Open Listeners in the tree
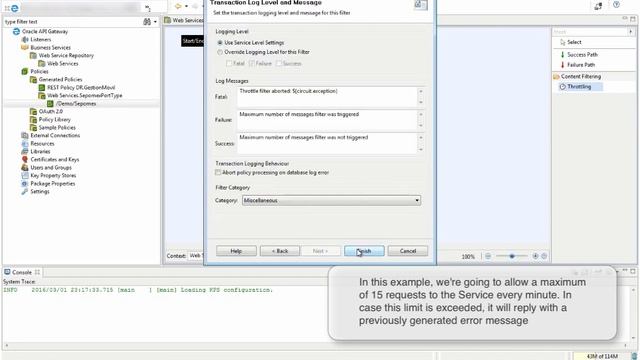The width and height of the screenshot is (640, 360). click(41, 40)
